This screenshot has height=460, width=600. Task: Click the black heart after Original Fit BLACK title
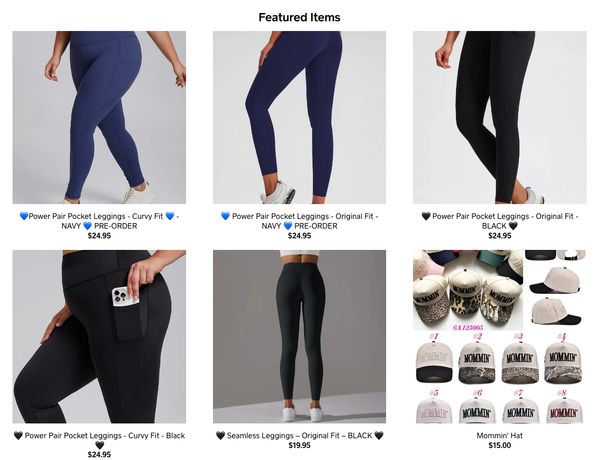point(513,226)
